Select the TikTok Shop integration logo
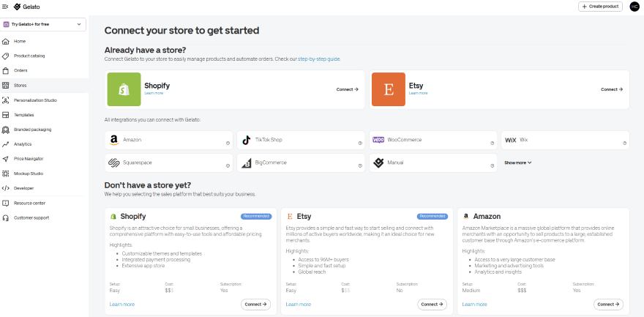The width and height of the screenshot is (644, 317). pos(246,140)
